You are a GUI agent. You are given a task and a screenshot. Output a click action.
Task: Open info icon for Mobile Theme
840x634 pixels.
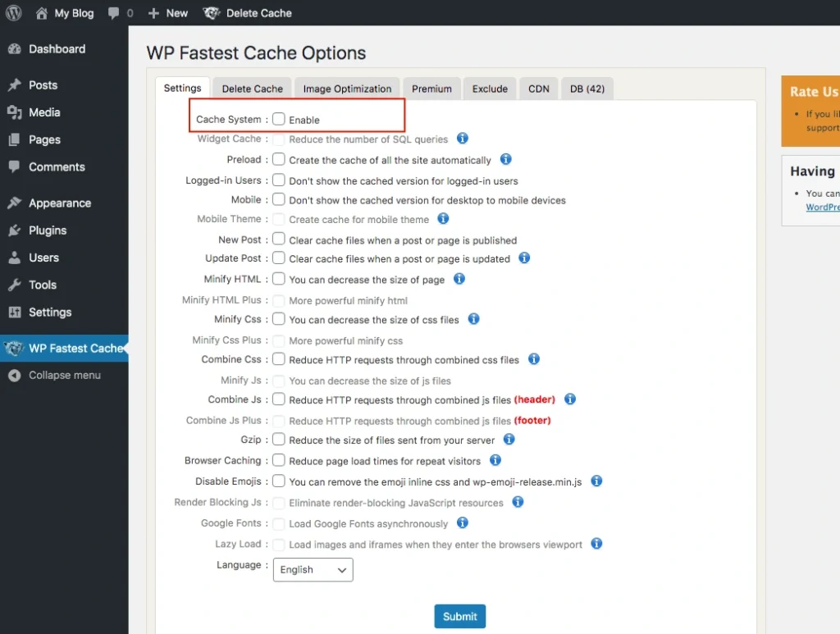[x=443, y=218]
